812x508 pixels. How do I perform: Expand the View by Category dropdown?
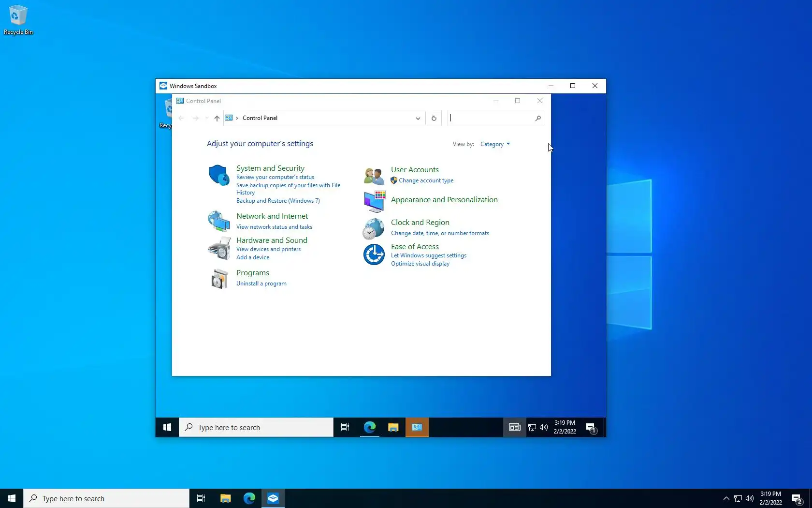[495, 144]
